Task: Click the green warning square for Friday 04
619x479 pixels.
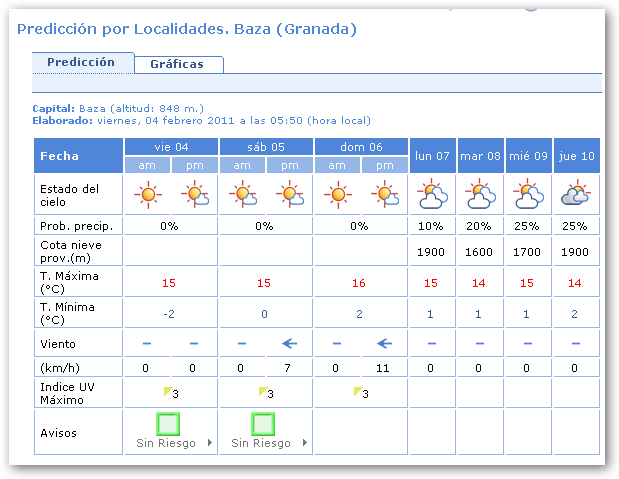Action: tap(168, 423)
